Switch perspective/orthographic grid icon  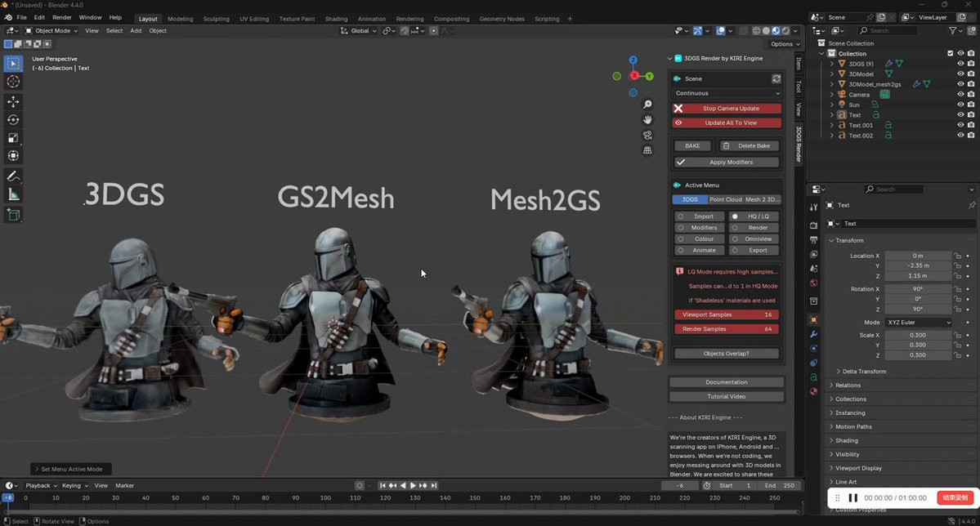click(x=647, y=150)
